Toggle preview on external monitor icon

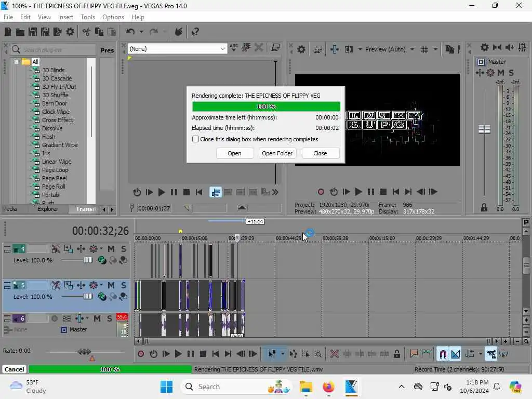pos(318,49)
